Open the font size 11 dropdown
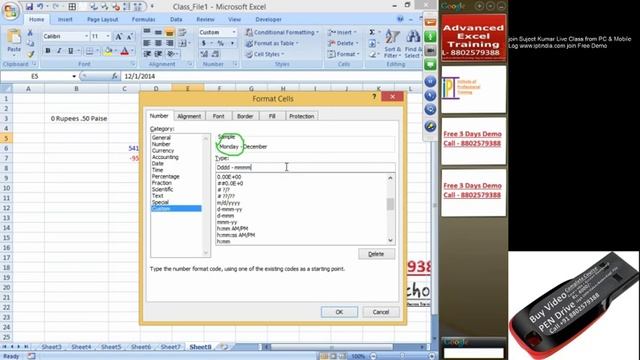 [108, 36]
